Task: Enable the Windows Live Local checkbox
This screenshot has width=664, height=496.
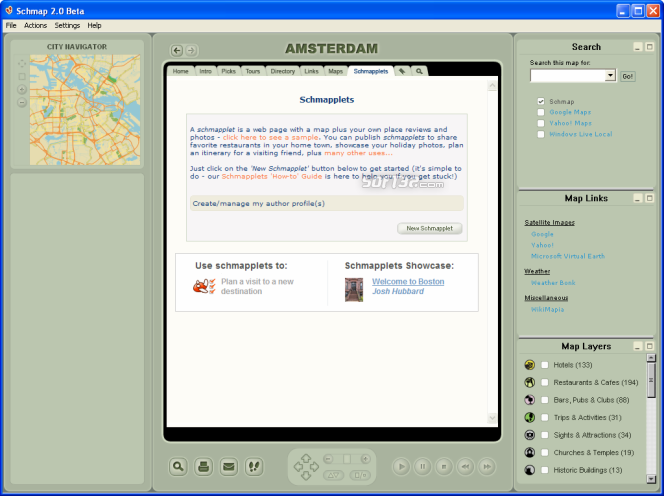Action: 541,134
